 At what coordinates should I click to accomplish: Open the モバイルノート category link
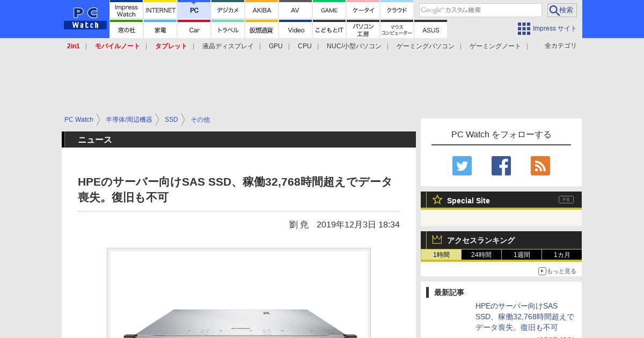coord(118,46)
